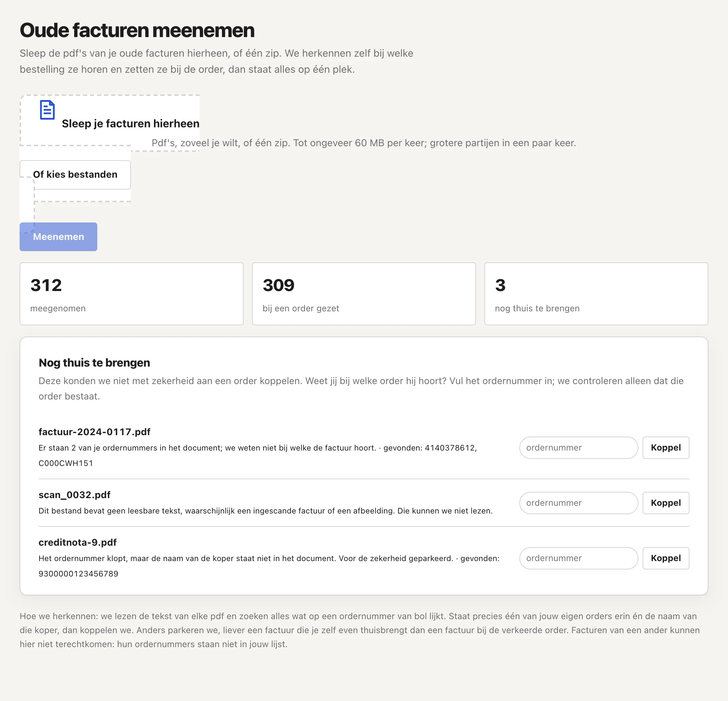Focus ordernummer field for scan_0032.pdf
Viewport: 728px width, 701px height.
[x=578, y=503]
